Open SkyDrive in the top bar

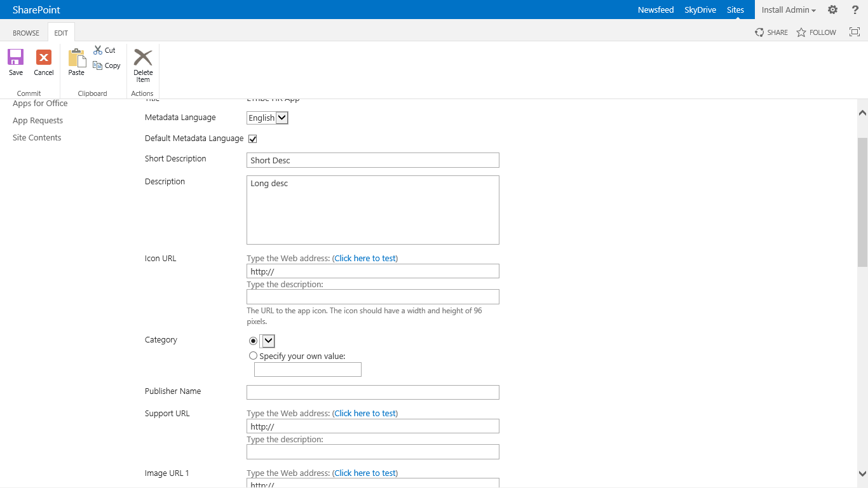[x=700, y=10]
